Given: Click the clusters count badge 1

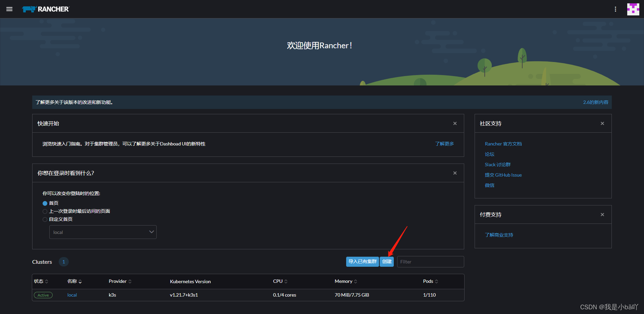Looking at the screenshot, I should 64,262.
